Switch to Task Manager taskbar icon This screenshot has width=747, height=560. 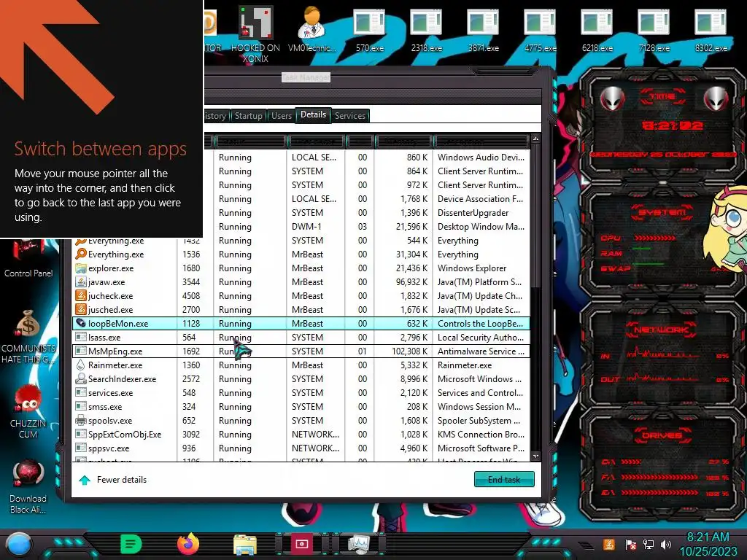(x=358, y=544)
